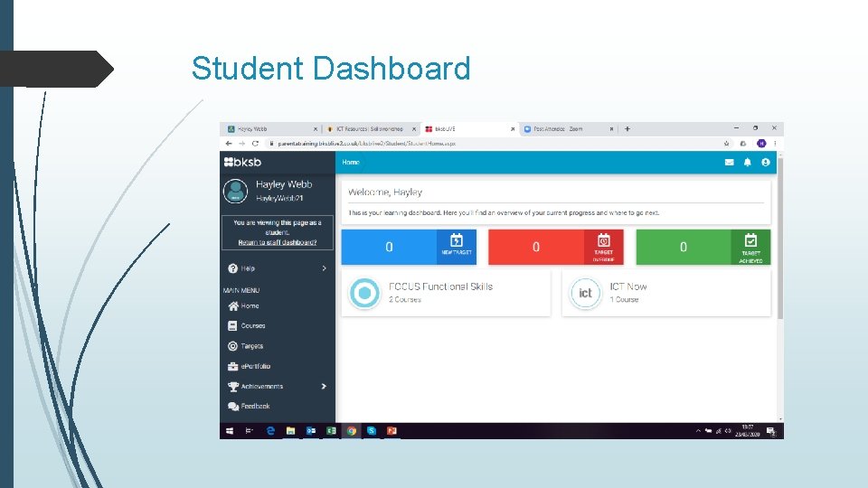This screenshot has height=488, width=868.
Task: Expand the Achievements submenu arrow
Action: (x=324, y=387)
